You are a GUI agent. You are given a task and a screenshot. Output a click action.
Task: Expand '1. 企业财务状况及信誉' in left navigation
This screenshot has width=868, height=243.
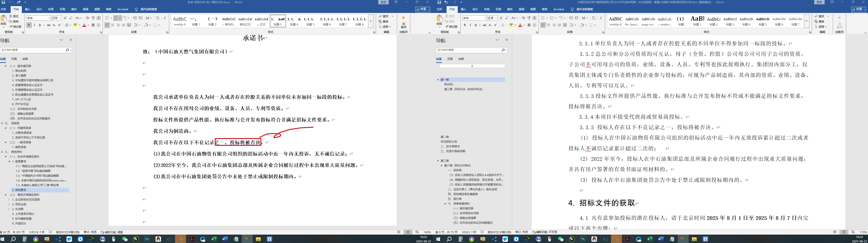(x=9, y=200)
